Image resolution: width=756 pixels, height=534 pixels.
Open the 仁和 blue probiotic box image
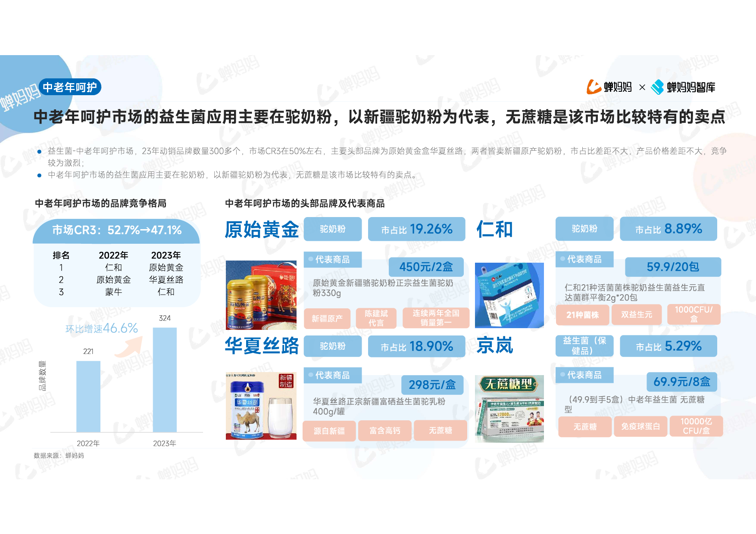tap(509, 295)
